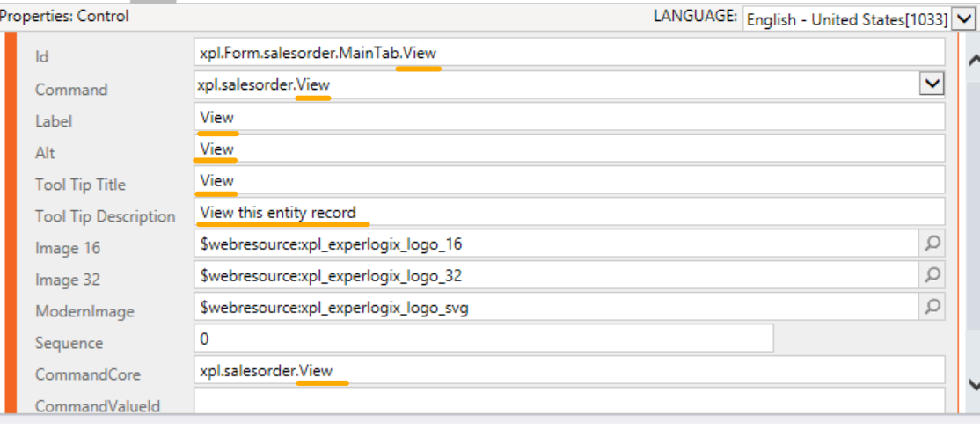Click the Label input field
The width and height of the screenshot is (980, 429).
pos(569,117)
